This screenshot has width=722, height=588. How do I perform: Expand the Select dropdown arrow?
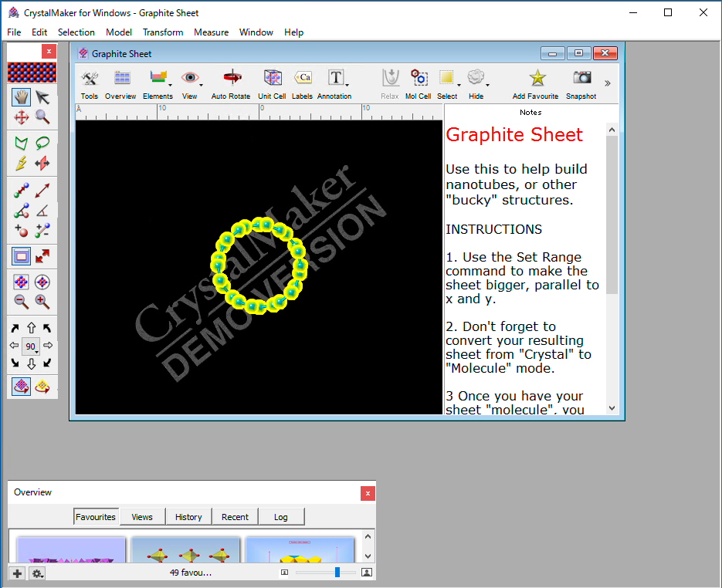coord(459,85)
